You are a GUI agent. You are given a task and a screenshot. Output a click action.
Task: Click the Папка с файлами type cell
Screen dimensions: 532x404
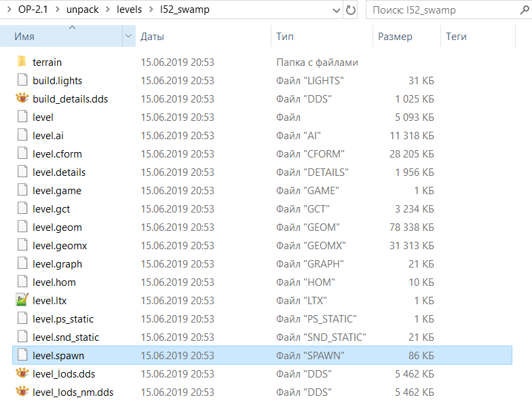[318, 62]
